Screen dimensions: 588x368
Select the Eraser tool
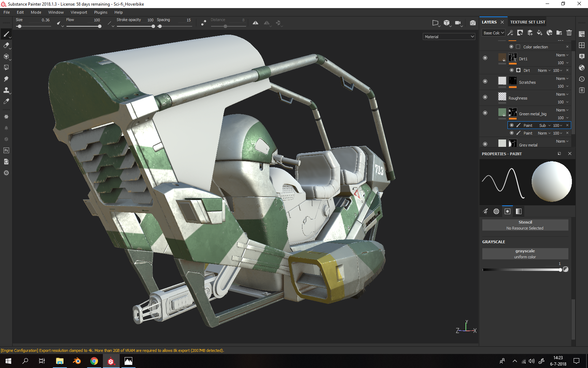click(6, 45)
